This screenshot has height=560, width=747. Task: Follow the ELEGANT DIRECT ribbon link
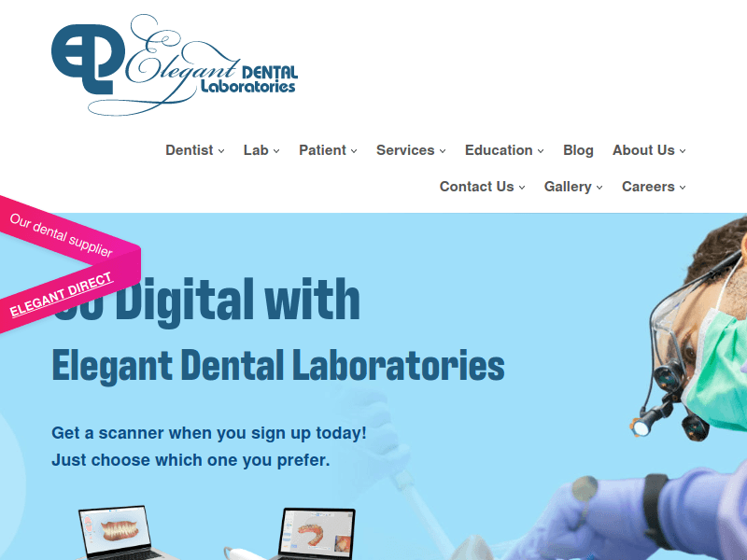(x=62, y=294)
